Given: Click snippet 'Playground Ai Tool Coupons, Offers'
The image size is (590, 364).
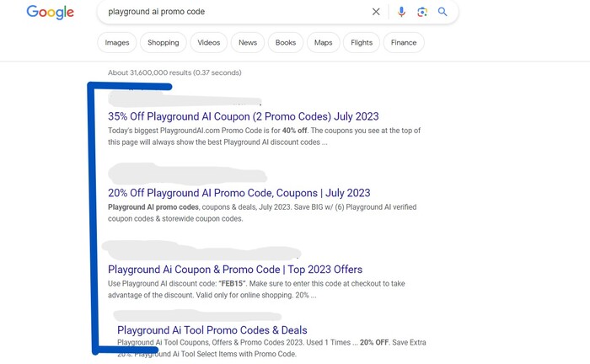Looking at the screenshot, I should tap(271, 348).
